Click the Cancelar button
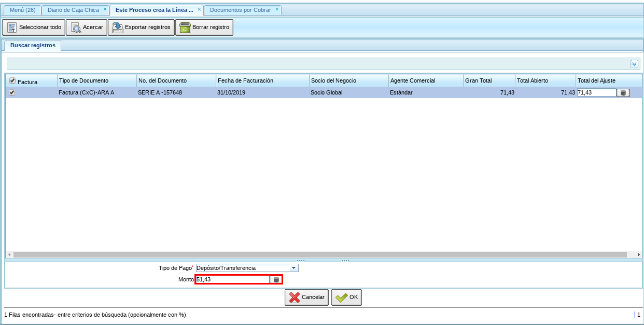644x325 pixels. pos(306,297)
